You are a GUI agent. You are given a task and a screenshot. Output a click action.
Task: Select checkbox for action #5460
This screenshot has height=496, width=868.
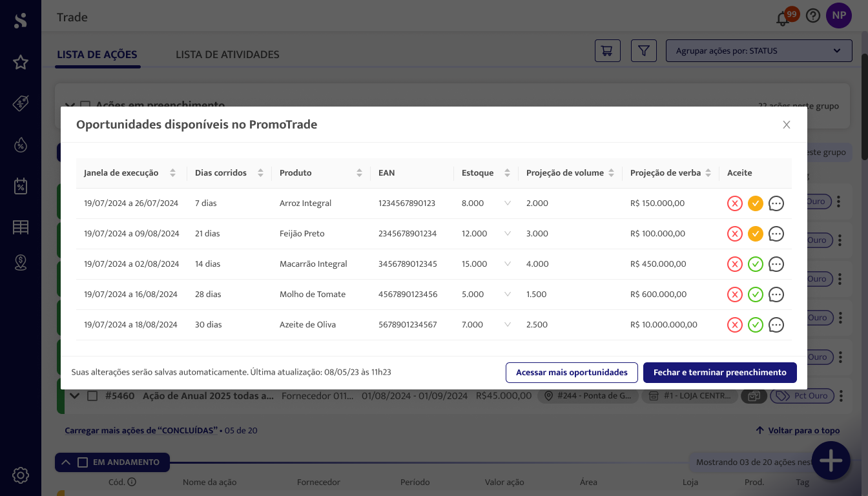92,396
